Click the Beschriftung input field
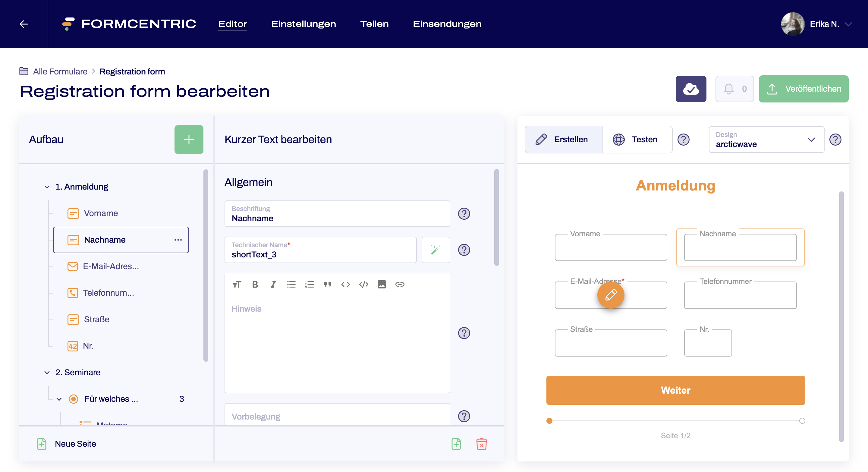The image size is (868, 472). tap(337, 214)
